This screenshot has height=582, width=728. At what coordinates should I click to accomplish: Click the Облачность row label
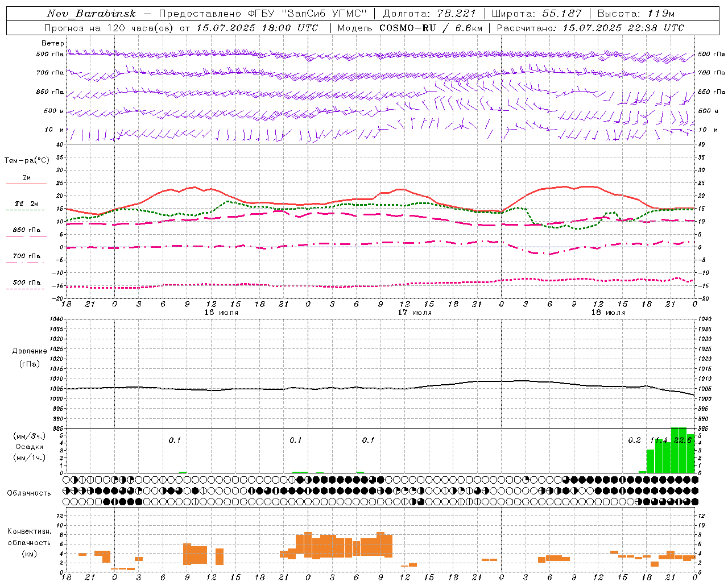pos(29,493)
